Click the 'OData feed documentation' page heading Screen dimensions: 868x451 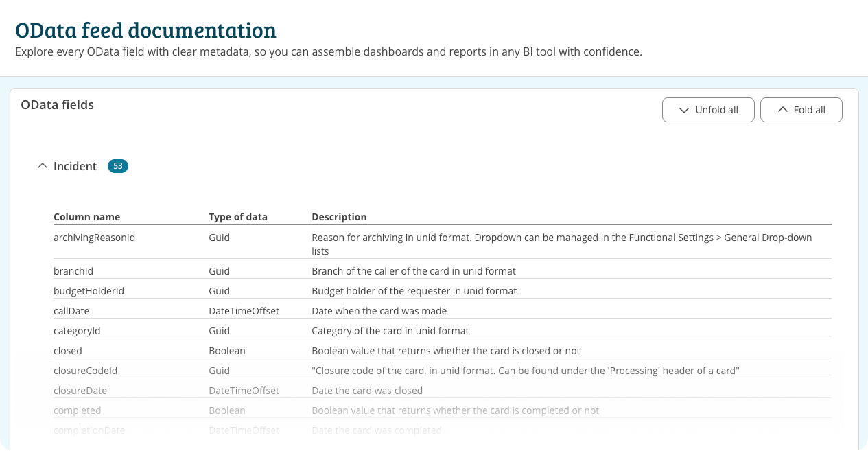[x=146, y=30]
